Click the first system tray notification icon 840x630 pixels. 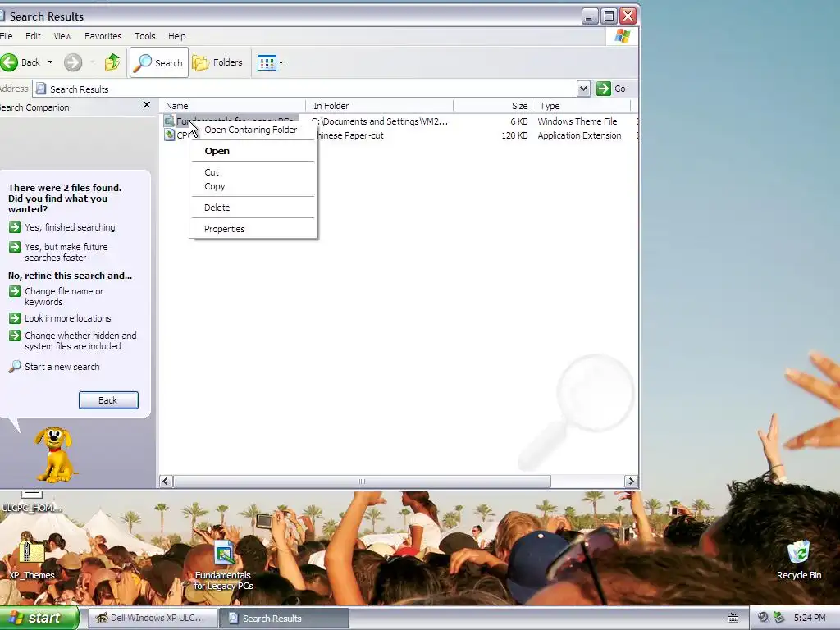[763, 618]
